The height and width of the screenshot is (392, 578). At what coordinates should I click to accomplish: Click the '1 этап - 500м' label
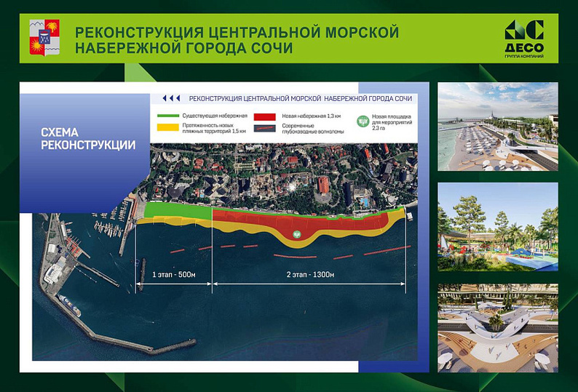(174, 275)
